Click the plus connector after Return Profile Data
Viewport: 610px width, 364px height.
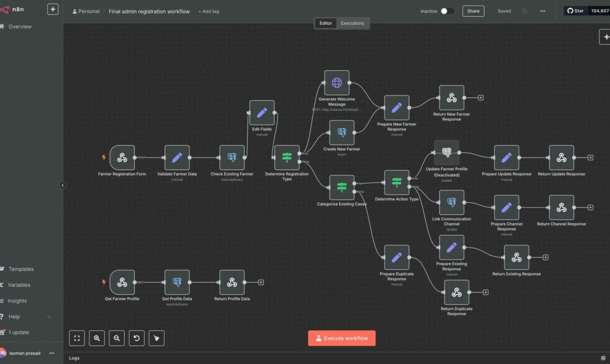pyautogui.click(x=261, y=283)
